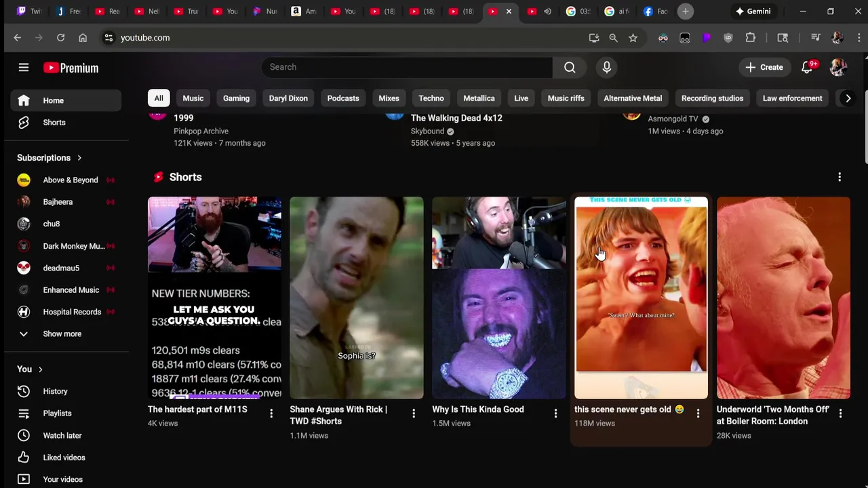
Task: Open the Gemini button in Chrome
Action: point(753,12)
